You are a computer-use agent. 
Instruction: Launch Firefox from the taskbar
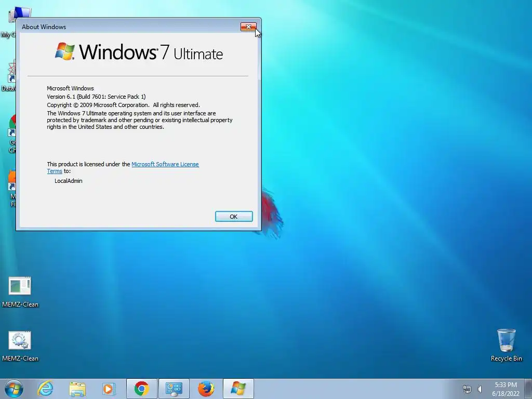(206, 389)
